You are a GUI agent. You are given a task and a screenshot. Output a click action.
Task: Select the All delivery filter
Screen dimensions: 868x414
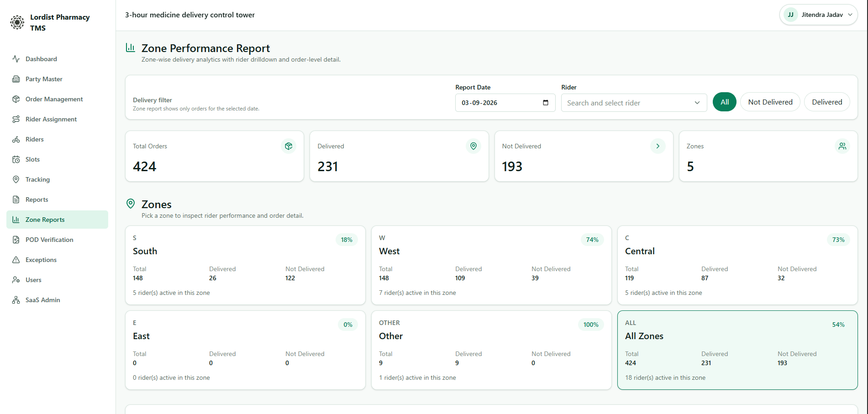pyautogui.click(x=725, y=102)
